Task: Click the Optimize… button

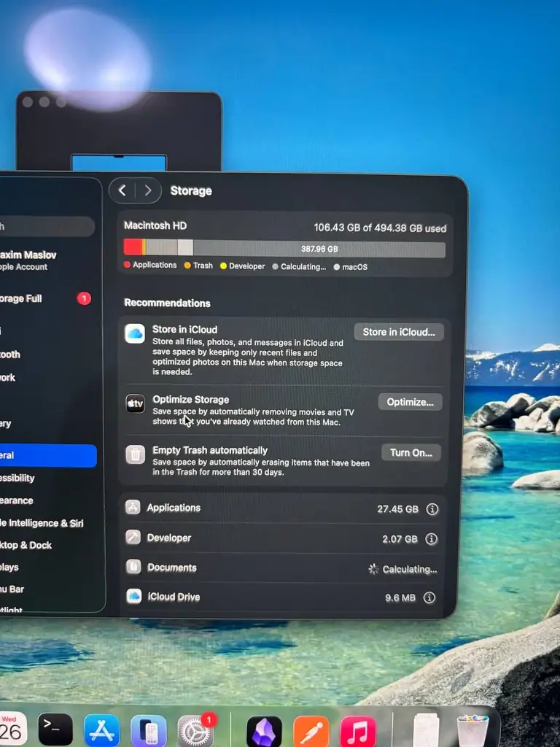Action: (x=410, y=402)
